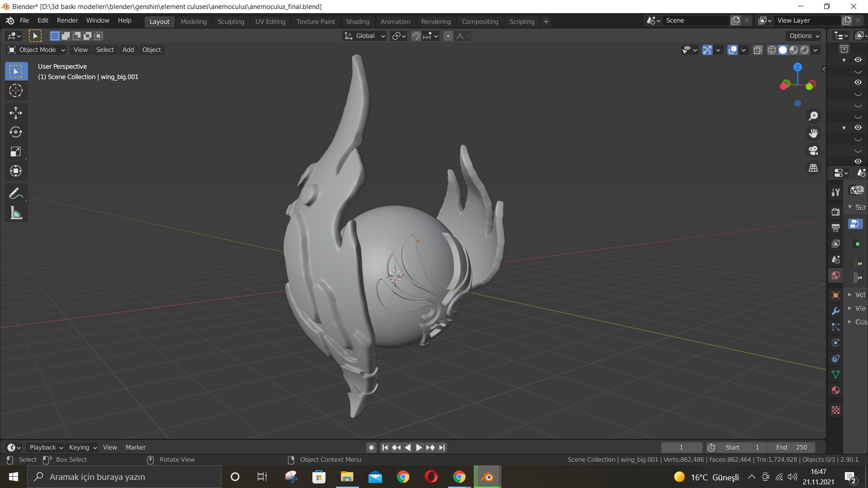Select the Scale tool
The width and height of the screenshot is (868, 488).
point(16,151)
